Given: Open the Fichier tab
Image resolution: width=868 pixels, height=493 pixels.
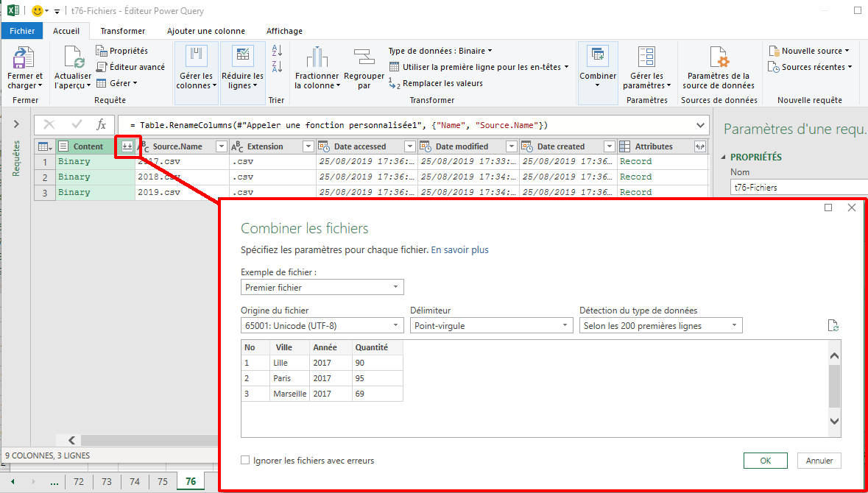Looking at the screenshot, I should pyautogui.click(x=22, y=31).
